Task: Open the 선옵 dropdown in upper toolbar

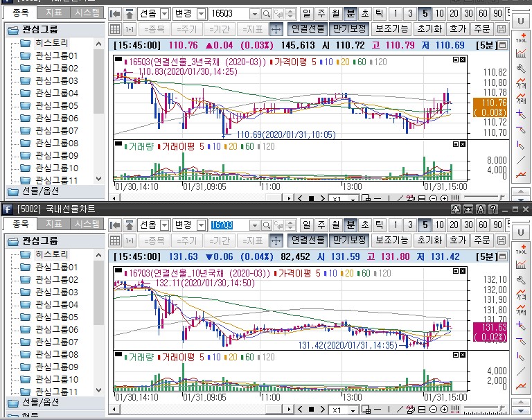Action: coord(164,14)
